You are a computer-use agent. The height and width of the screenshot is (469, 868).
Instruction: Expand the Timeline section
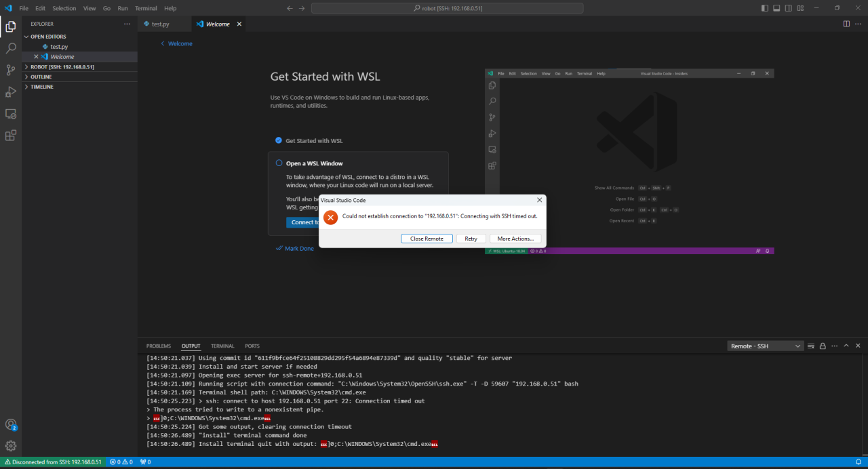41,87
